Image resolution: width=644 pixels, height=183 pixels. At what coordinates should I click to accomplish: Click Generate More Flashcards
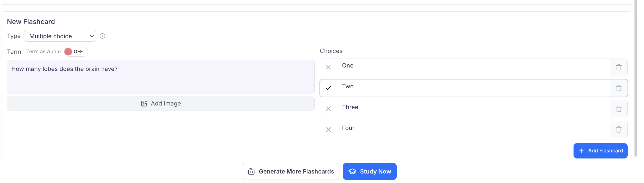pos(290,171)
